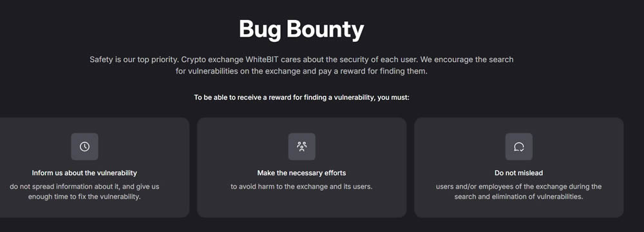This screenshot has width=644, height=232.
Task: Click the people group icon above Make the necessary efforts
Action: (x=302, y=146)
